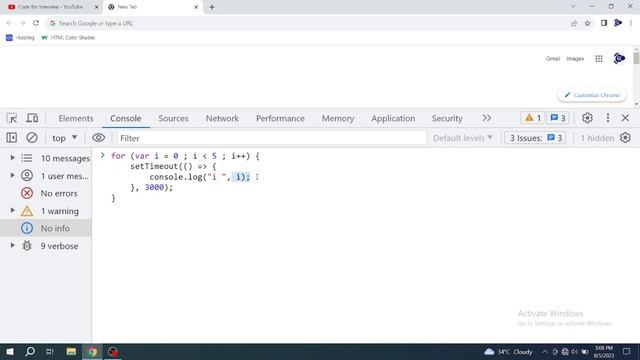Open a new browser tab with plus
The width and height of the screenshot is (640, 360).
click(212, 7)
